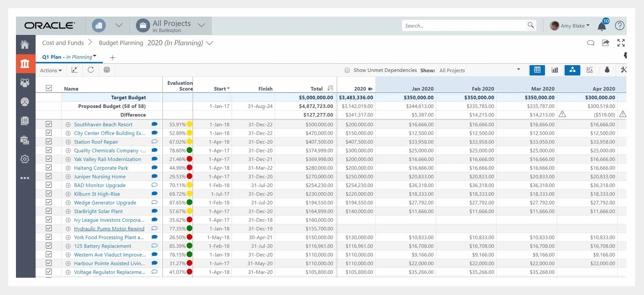644x295 pixels.
Task: Expand the Station Roof Repair row
Action: coord(68,142)
